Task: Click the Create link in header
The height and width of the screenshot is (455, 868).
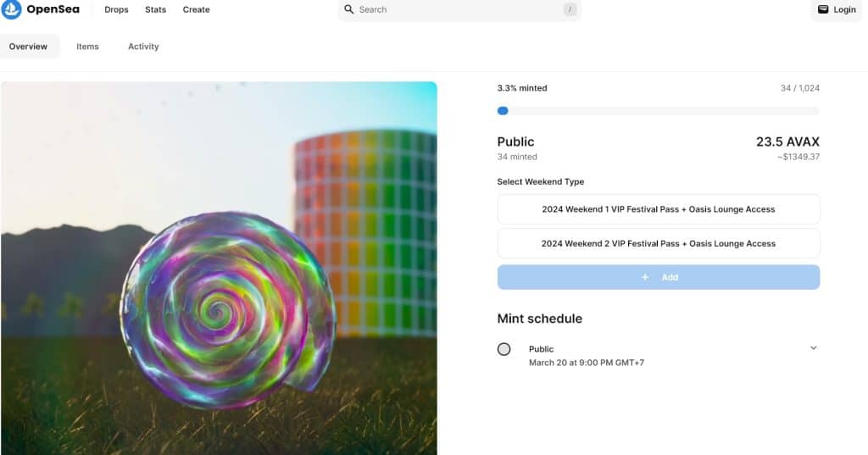Action: click(197, 9)
